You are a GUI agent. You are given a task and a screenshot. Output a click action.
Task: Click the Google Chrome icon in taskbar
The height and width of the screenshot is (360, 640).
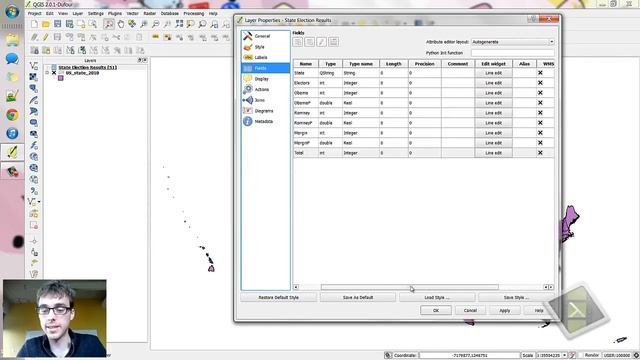pos(12,115)
